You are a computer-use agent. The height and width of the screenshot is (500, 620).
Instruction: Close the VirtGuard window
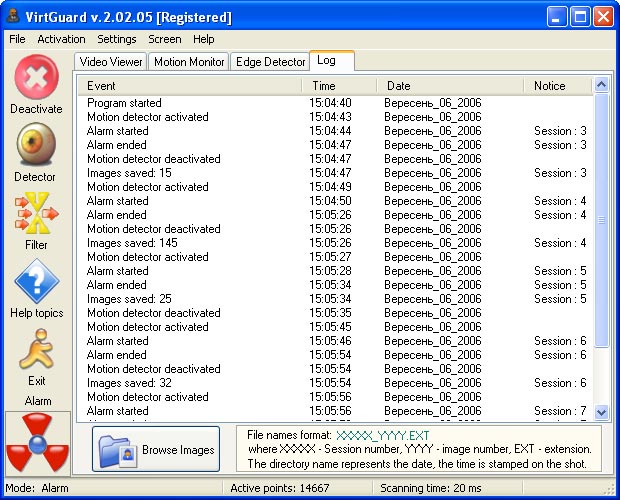[603, 17]
